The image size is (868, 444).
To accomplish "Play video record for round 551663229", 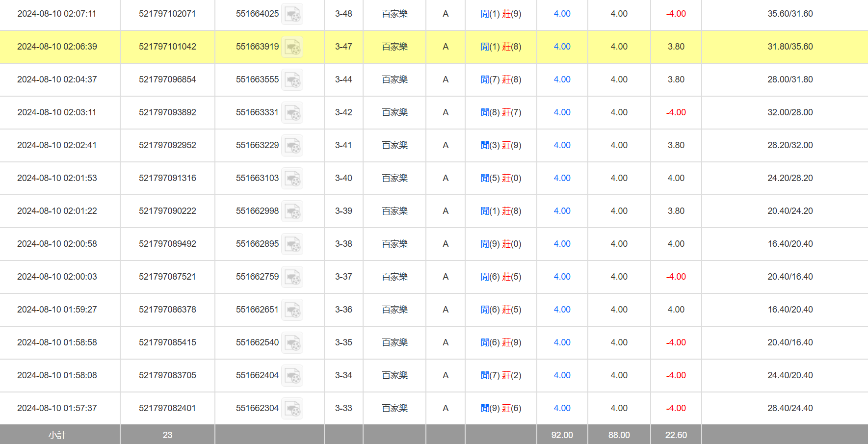I will pos(292,146).
